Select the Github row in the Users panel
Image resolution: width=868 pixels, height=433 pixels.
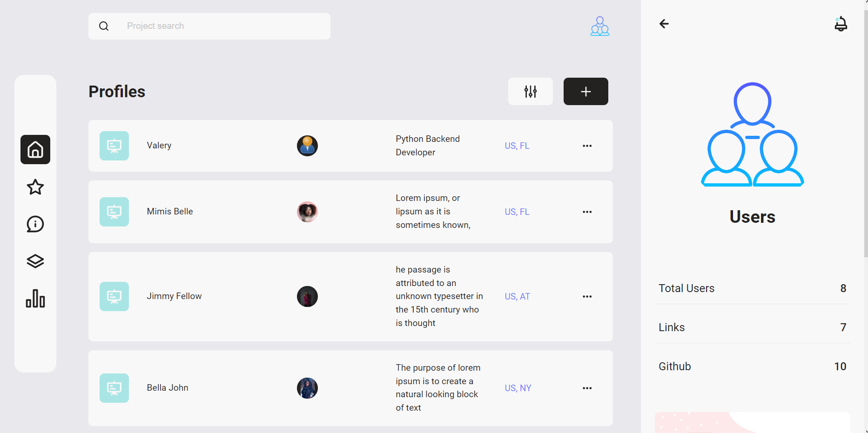752,366
